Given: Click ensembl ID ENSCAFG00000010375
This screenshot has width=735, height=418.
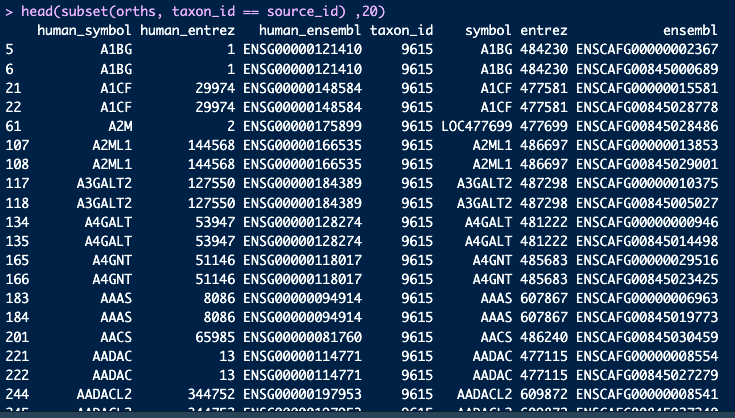Looking at the screenshot, I should click(x=647, y=183).
